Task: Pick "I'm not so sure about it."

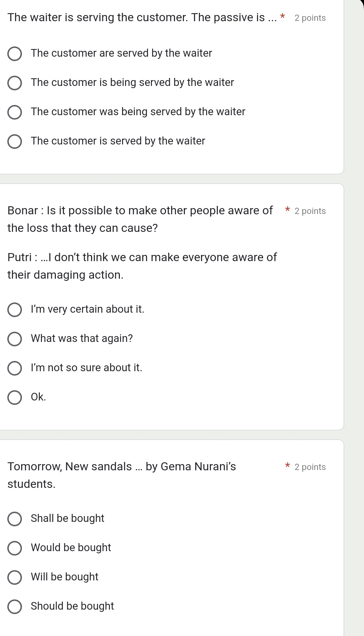Action: pos(15,368)
